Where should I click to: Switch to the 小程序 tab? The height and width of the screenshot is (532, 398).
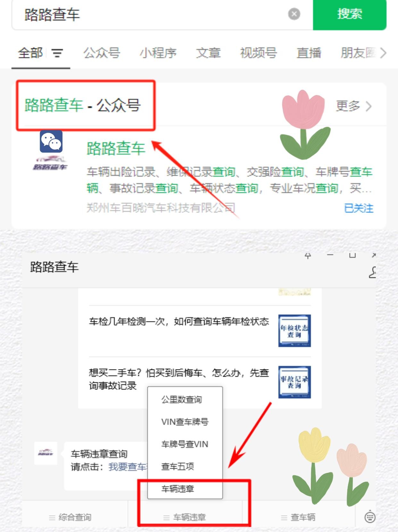click(x=158, y=53)
